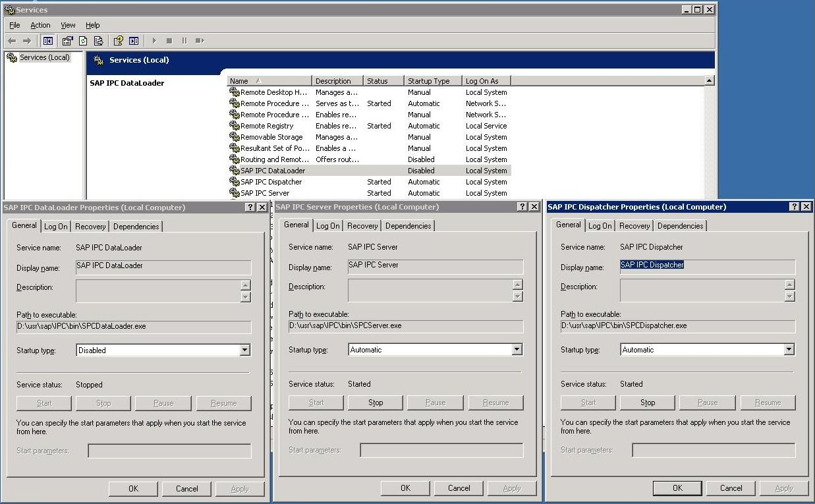Sort the services list by Name column
The width and height of the screenshot is (815, 504).
point(269,81)
